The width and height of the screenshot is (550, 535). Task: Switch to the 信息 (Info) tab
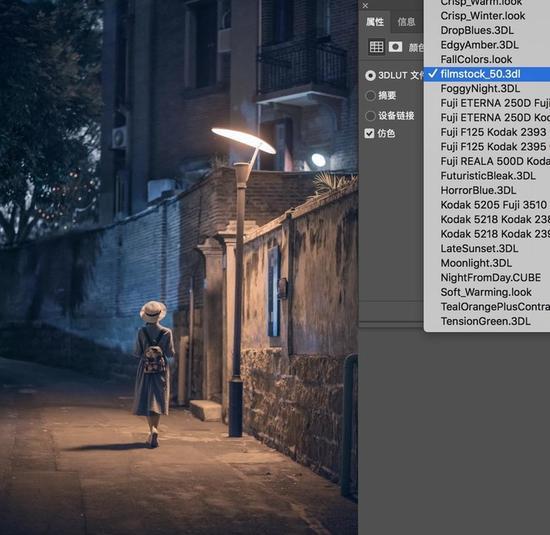[407, 22]
